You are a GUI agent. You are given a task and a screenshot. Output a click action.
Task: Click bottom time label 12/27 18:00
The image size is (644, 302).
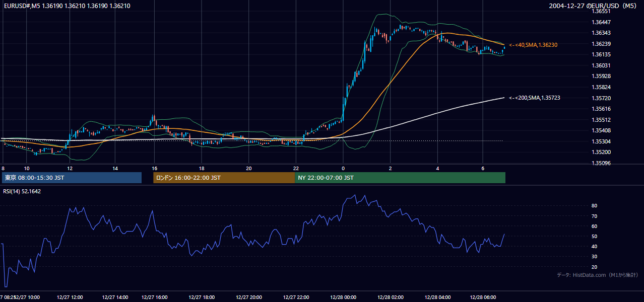click(x=202, y=297)
